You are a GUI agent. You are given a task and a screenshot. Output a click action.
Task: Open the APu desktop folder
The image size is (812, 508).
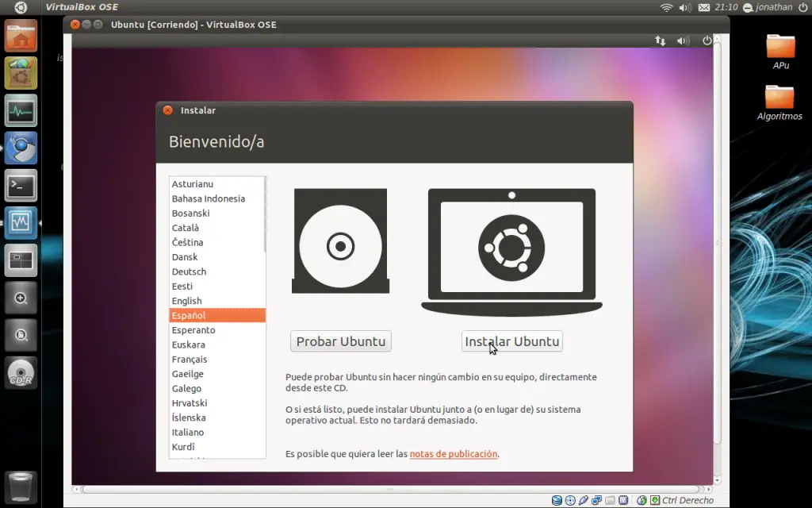(x=781, y=52)
